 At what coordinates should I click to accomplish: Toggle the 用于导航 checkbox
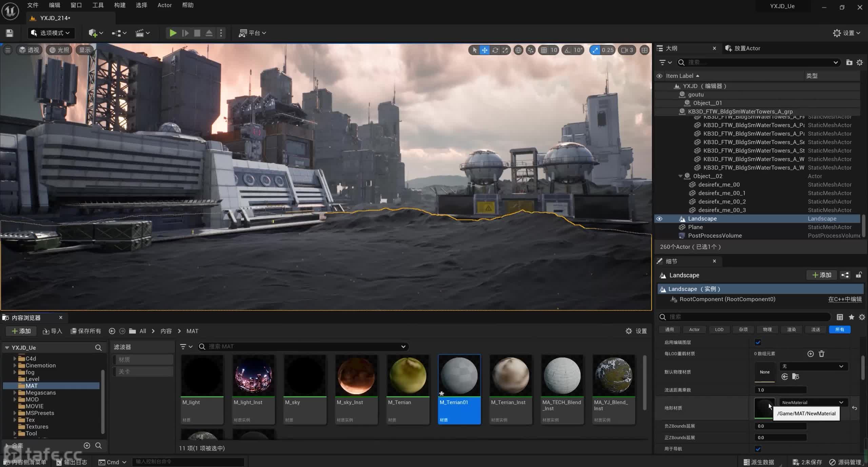tap(758, 449)
